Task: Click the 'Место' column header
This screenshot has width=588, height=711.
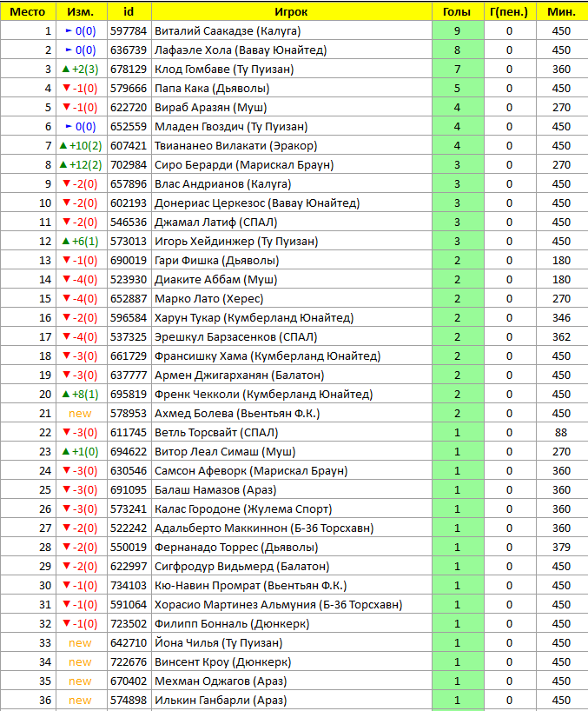Action: (28, 12)
